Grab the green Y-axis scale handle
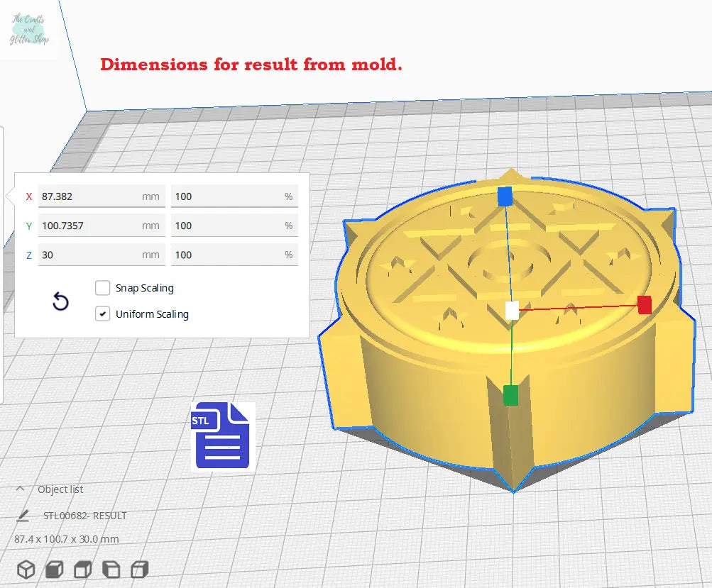 pos(510,396)
